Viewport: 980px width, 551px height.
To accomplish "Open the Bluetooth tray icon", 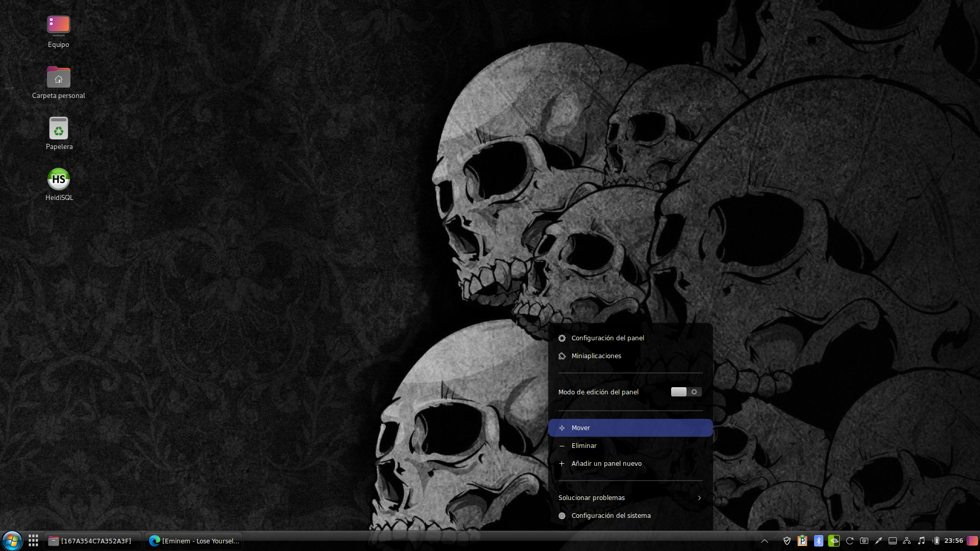I will [819, 541].
